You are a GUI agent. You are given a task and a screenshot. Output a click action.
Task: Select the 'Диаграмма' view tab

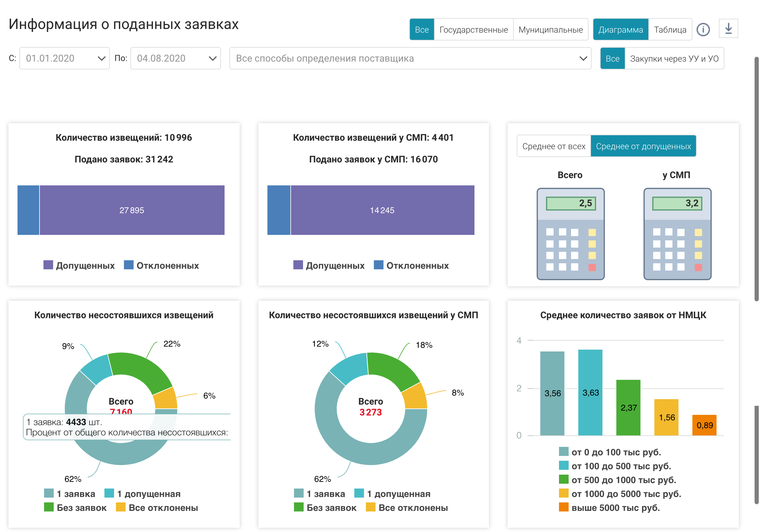(620, 30)
